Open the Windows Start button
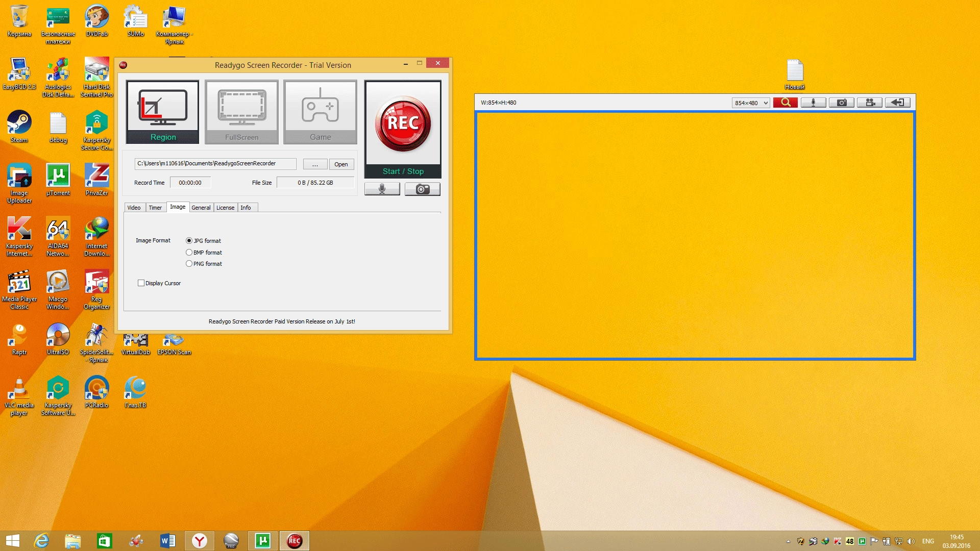 point(13,541)
